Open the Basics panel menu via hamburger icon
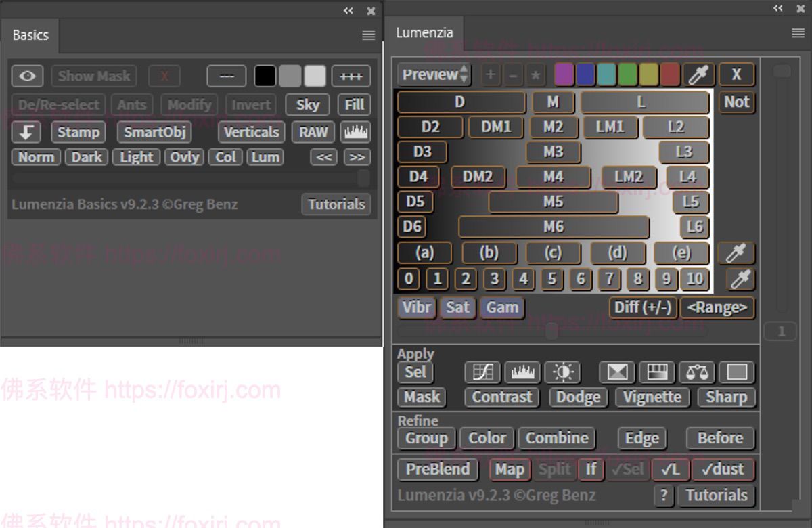812x528 pixels. tap(368, 35)
